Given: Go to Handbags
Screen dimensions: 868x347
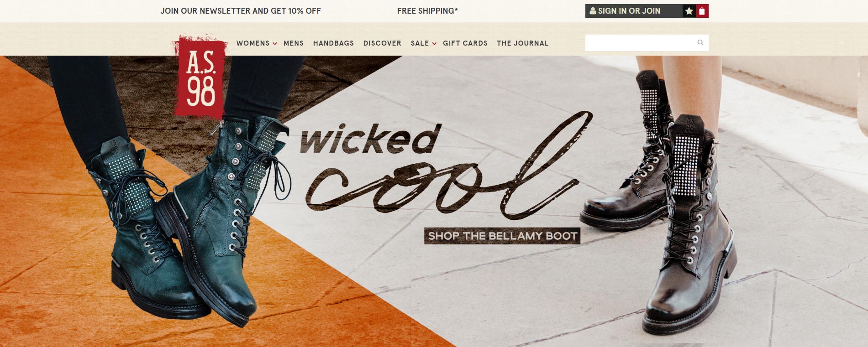Looking at the screenshot, I should coord(333,43).
